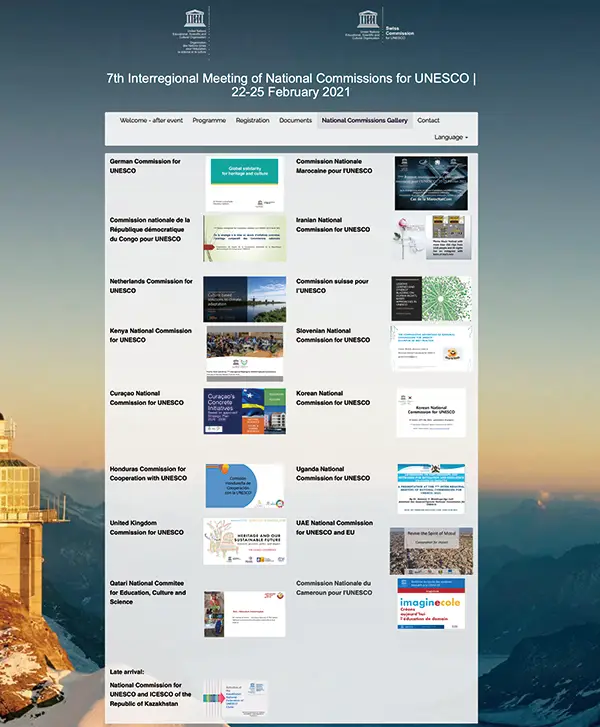
Task: Open UAE Revive the Spirit of Mosul thumbnail
Action: (x=431, y=550)
